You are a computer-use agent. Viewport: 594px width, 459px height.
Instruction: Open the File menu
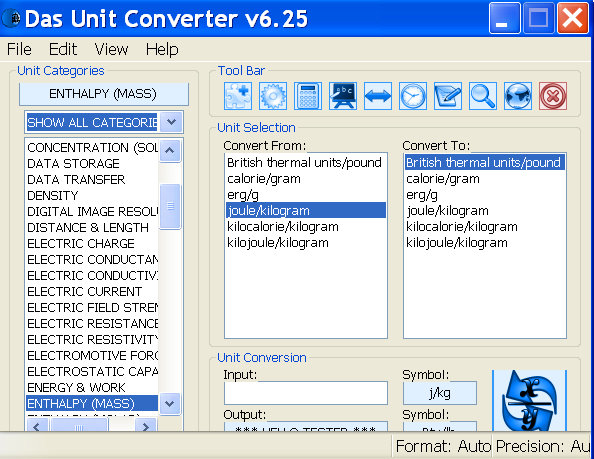tap(19, 49)
